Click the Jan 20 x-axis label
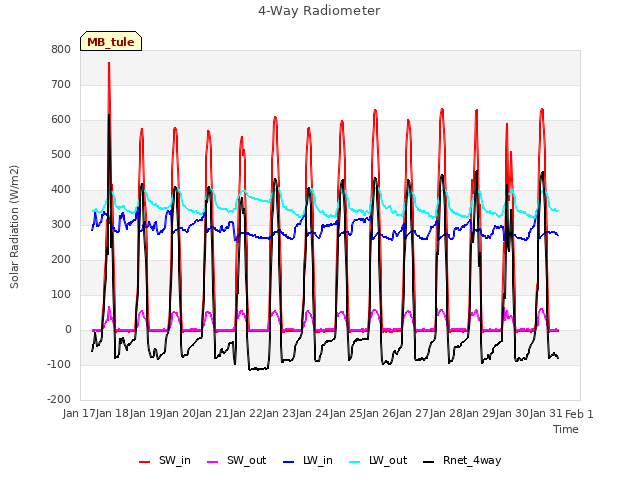Viewport: 640px width, 480px height. 179,414
